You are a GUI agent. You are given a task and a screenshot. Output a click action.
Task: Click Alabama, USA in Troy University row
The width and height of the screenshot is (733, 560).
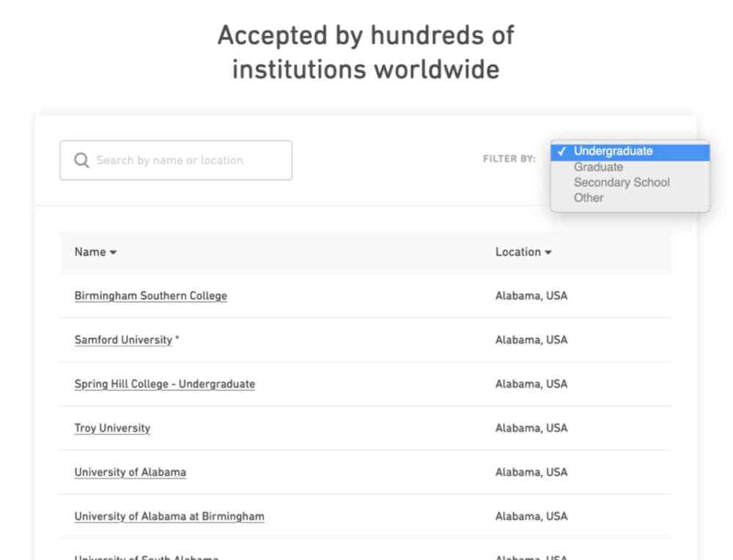531,428
